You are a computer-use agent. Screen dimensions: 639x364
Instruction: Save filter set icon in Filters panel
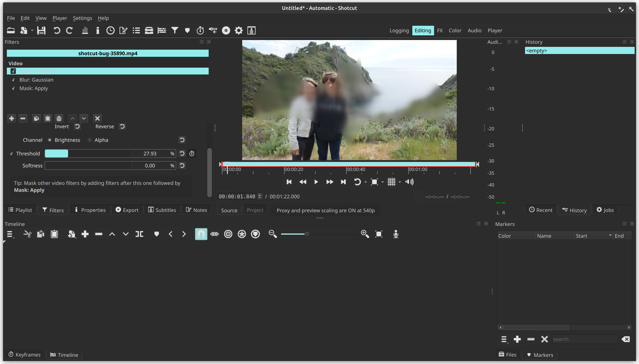[59, 119]
